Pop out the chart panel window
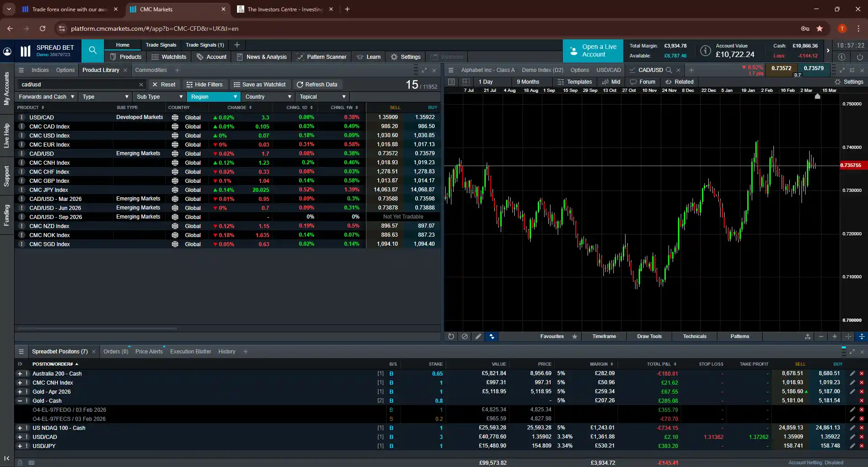Screen dimensions: 868x467 [x=852, y=70]
